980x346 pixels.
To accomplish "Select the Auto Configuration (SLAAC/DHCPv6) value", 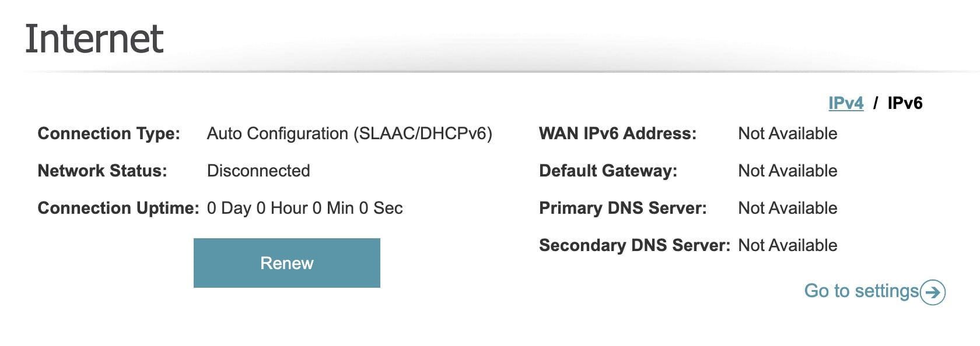I will click(x=349, y=133).
